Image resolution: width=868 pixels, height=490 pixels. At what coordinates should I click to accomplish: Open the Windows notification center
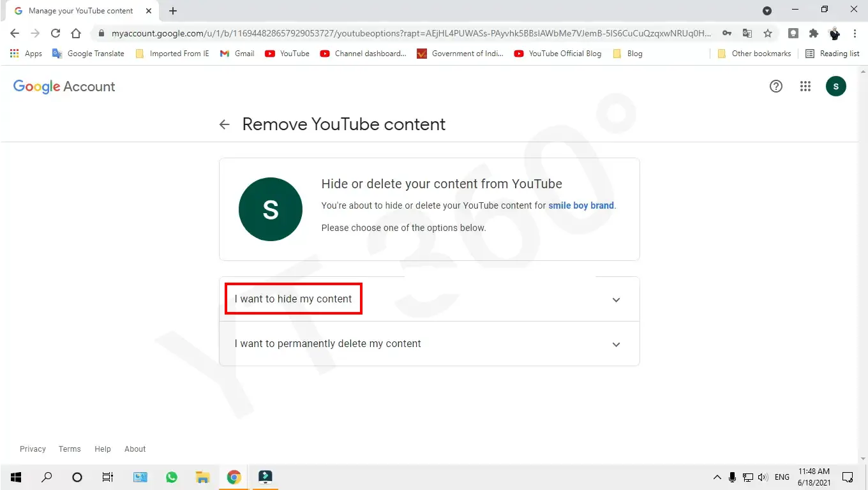point(848,477)
